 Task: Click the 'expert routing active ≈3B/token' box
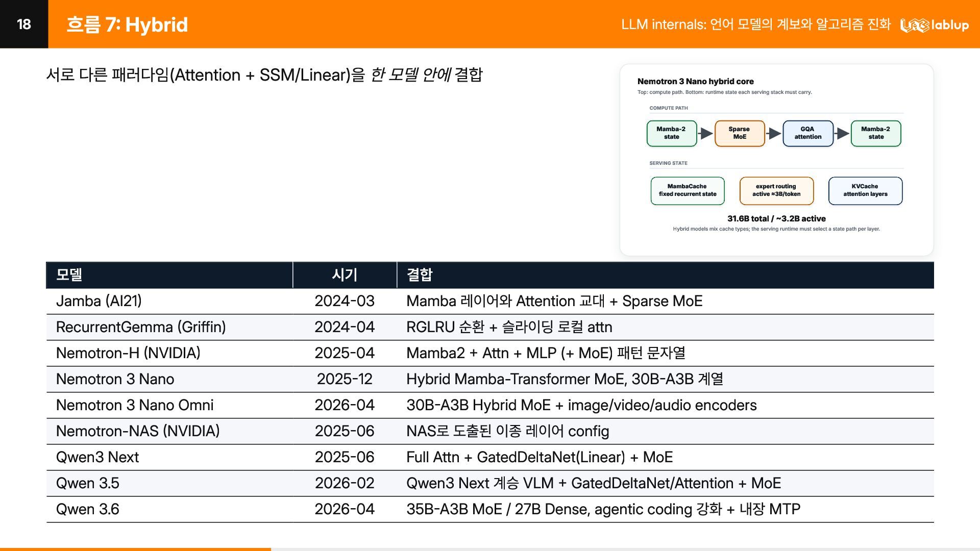[x=776, y=190]
